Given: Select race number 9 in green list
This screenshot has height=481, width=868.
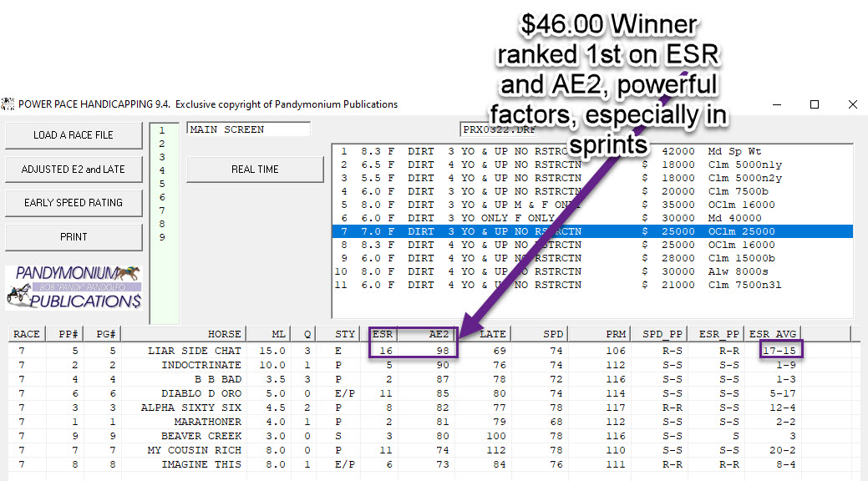Looking at the screenshot, I should (x=161, y=237).
